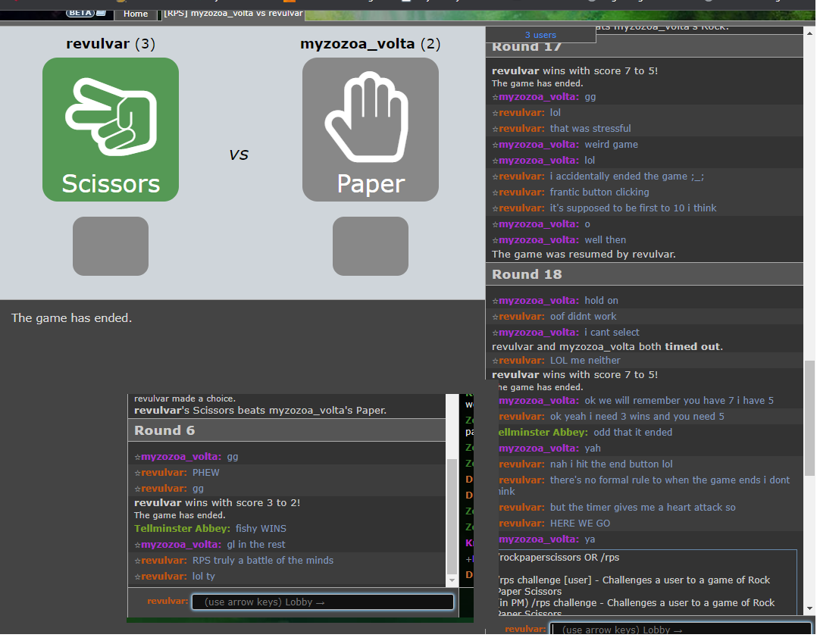Open the 3 users list
The height and width of the screenshot is (644, 820).
540,35
